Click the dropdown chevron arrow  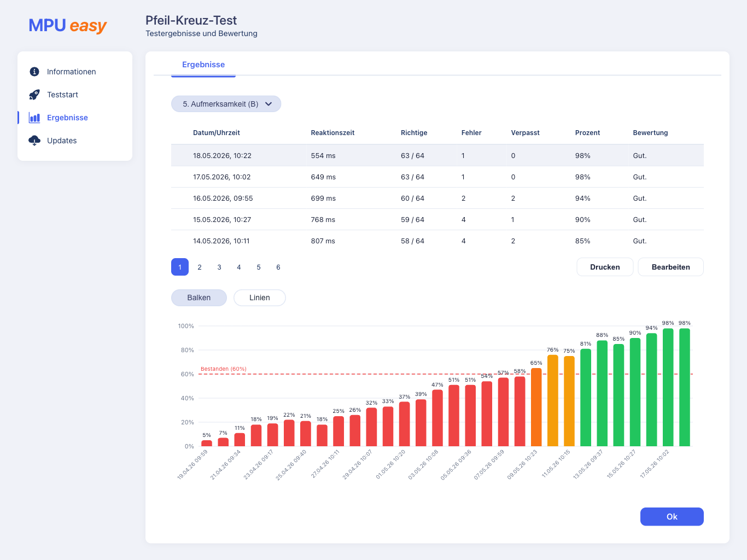[x=269, y=104]
